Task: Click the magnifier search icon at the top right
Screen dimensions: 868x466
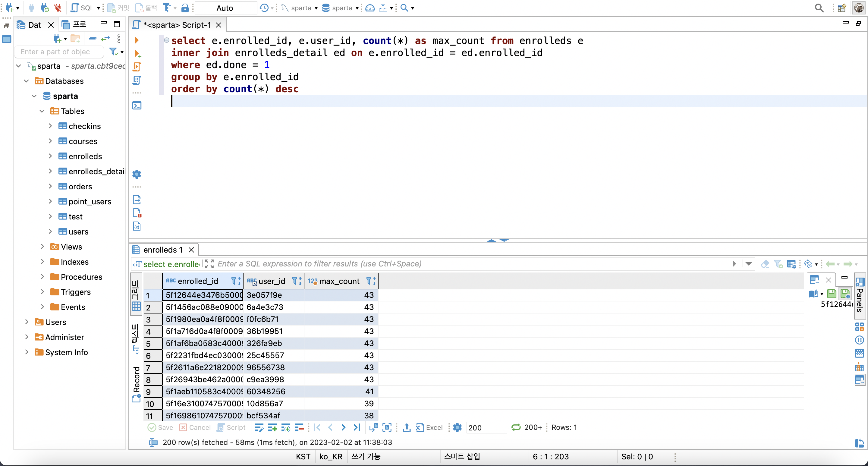Action: pyautogui.click(x=819, y=8)
